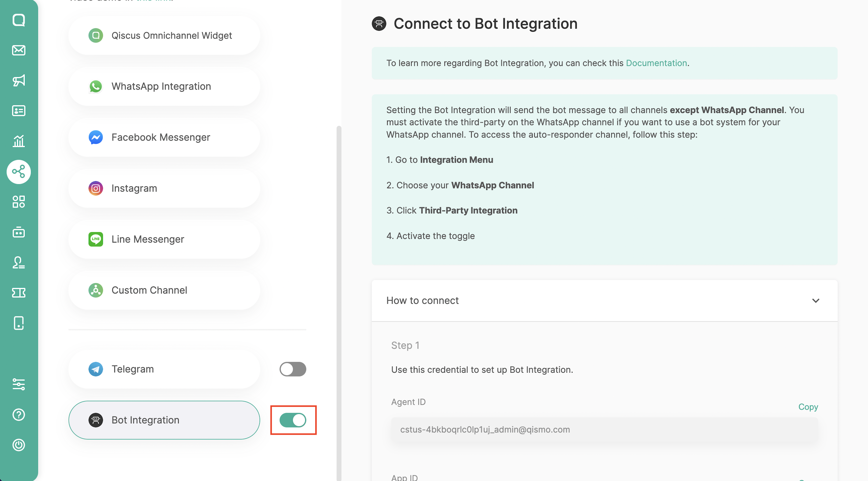Open the chat inbox sidebar icon

(19, 20)
